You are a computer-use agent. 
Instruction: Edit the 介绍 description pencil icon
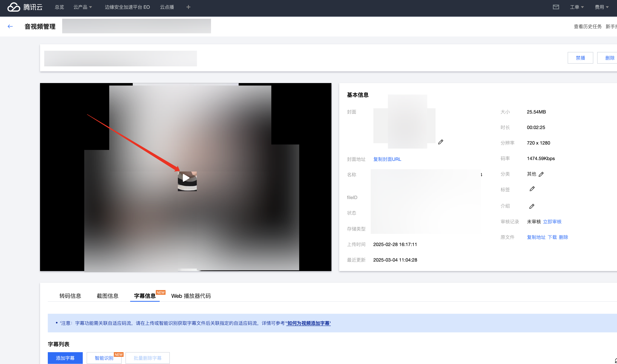tap(532, 206)
